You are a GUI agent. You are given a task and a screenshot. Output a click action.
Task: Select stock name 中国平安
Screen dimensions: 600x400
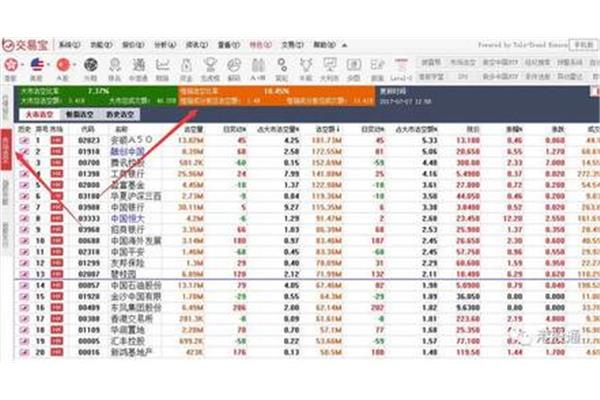point(127,252)
